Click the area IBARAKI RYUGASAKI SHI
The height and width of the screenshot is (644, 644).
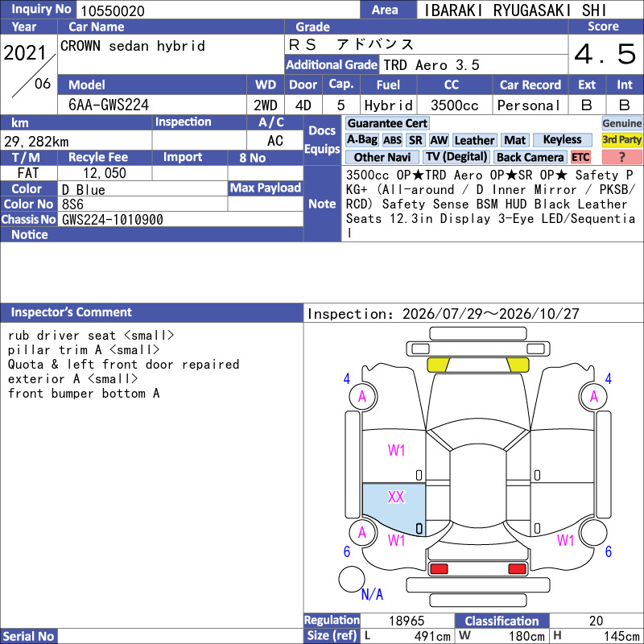(514, 10)
